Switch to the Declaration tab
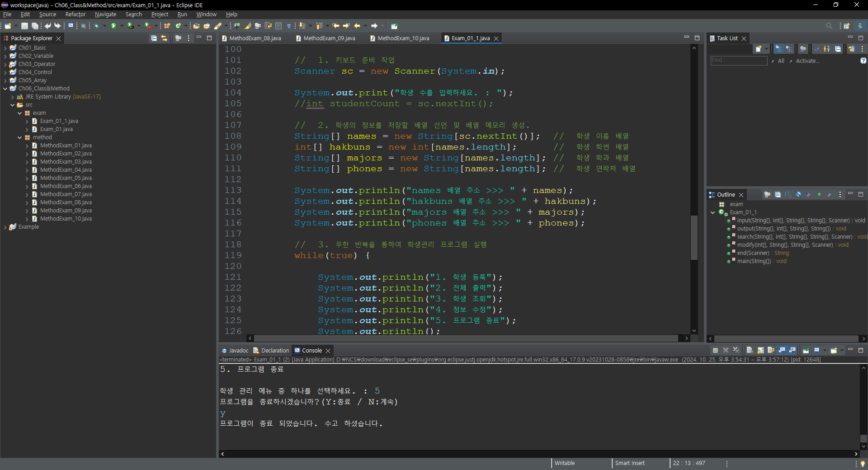The height and width of the screenshot is (470, 868). [271, 351]
